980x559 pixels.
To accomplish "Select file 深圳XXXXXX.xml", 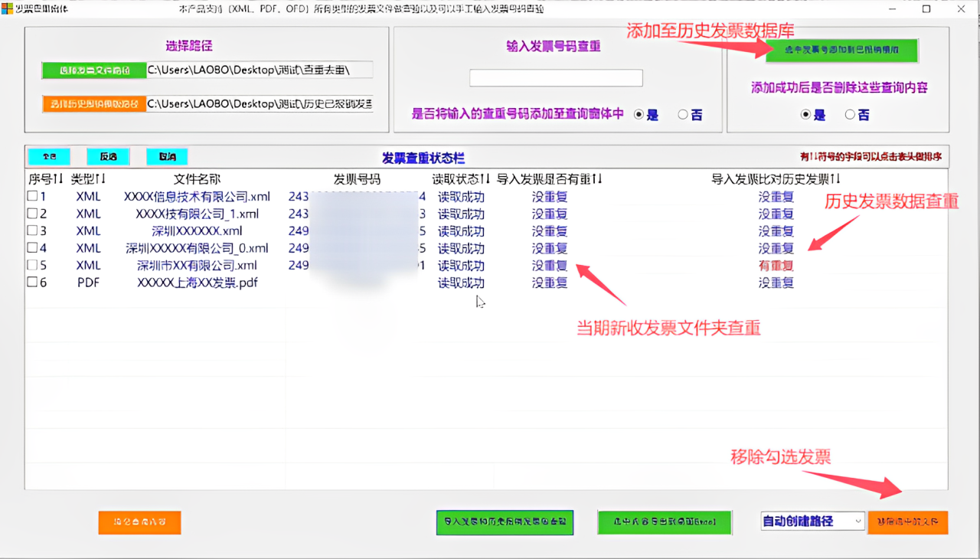I will coord(197,230).
